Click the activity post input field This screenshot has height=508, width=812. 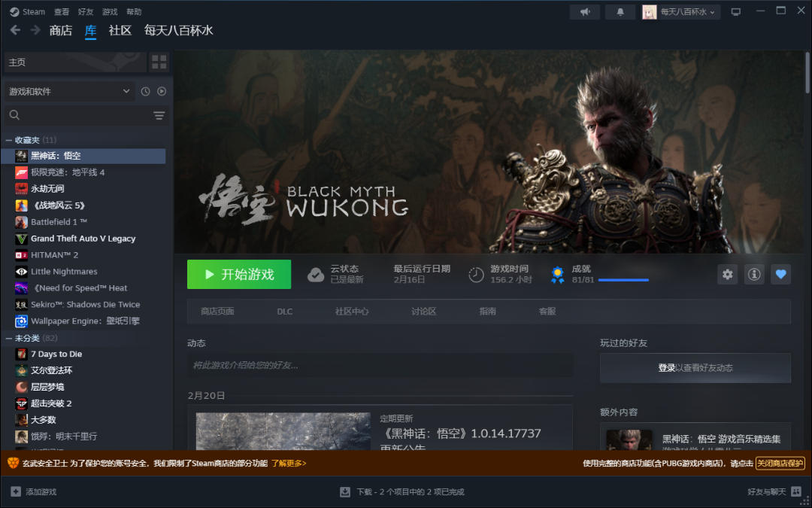pos(380,365)
